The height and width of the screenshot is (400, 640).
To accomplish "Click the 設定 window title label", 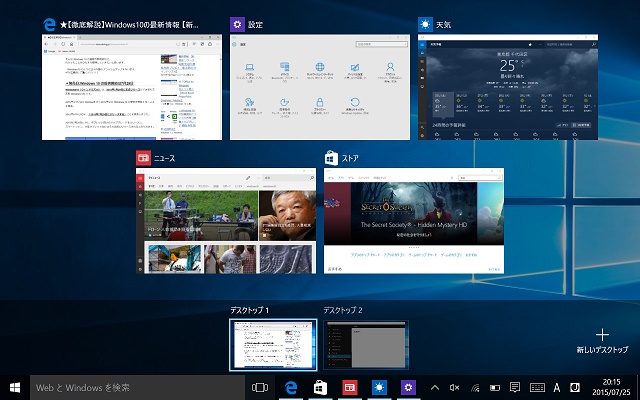I will 256,25.
